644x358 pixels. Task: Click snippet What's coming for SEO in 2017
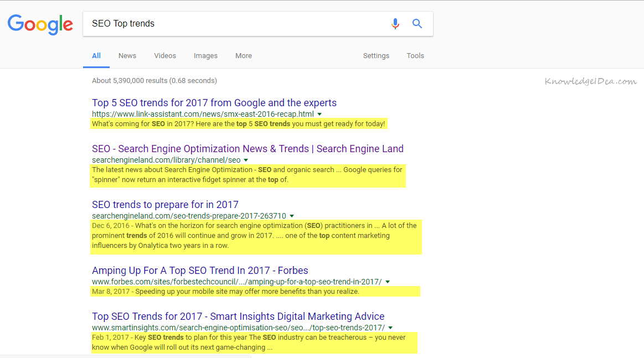[x=239, y=124]
